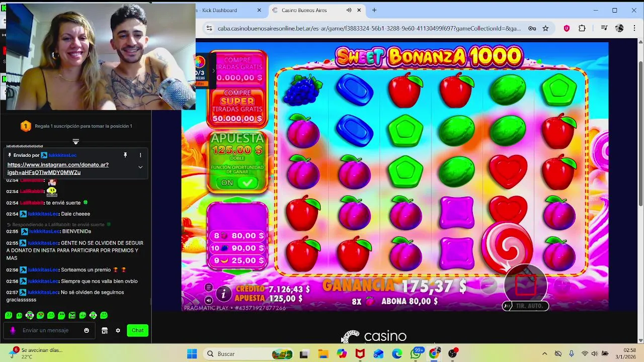Open the red shield extension icon

click(x=567, y=29)
